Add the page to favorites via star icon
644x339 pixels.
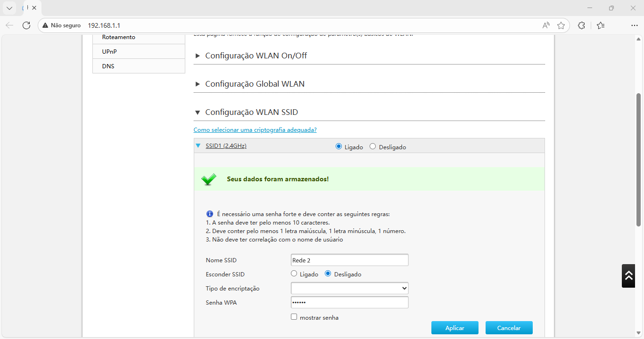coord(561,25)
